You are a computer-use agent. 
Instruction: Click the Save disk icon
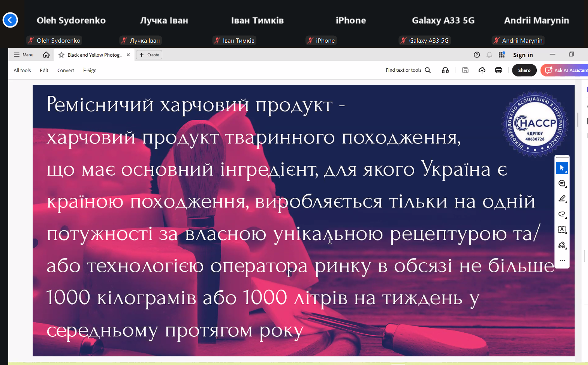click(x=465, y=70)
